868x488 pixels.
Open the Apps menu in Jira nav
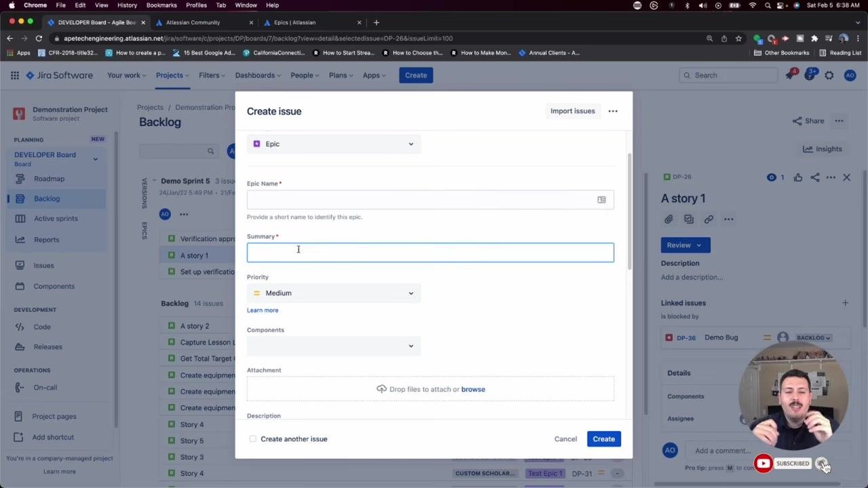click(374, 75)
